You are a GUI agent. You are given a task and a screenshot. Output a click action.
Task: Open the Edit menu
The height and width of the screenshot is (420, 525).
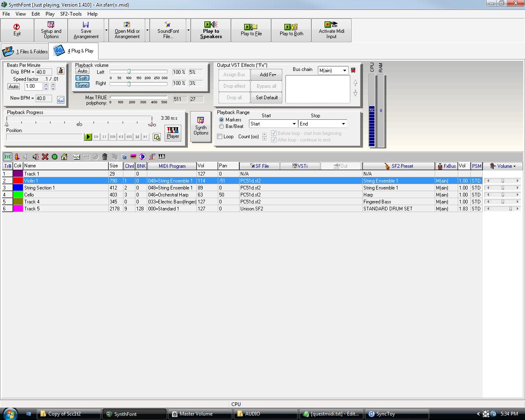click(x=36, y=14)
